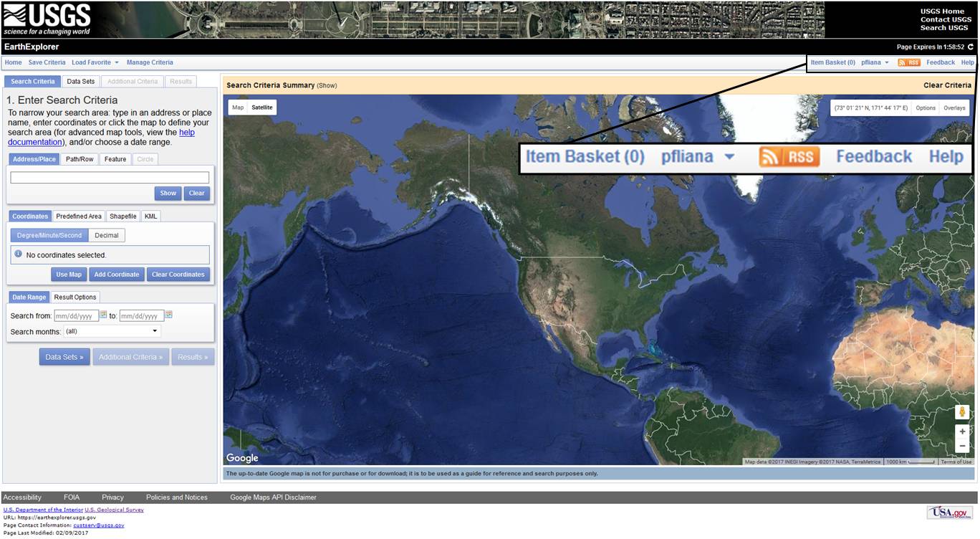Select the Street View pegman icon

[x=962, y=412]
